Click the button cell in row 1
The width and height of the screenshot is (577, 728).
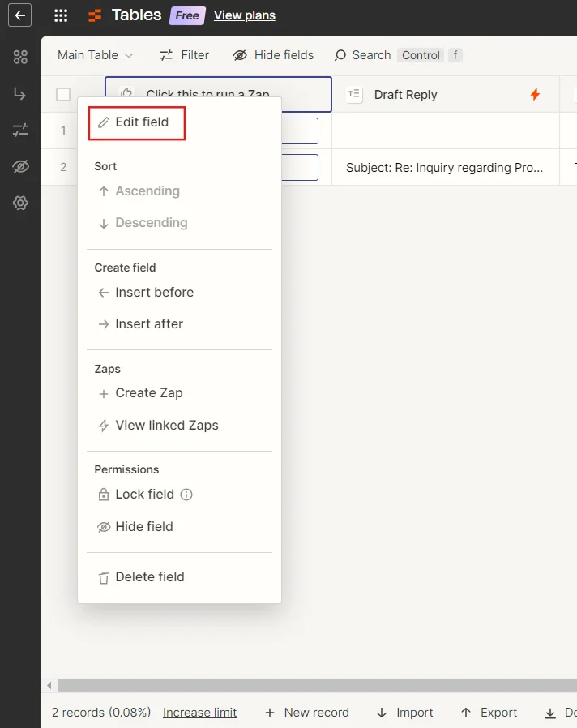tap(300, 131)
